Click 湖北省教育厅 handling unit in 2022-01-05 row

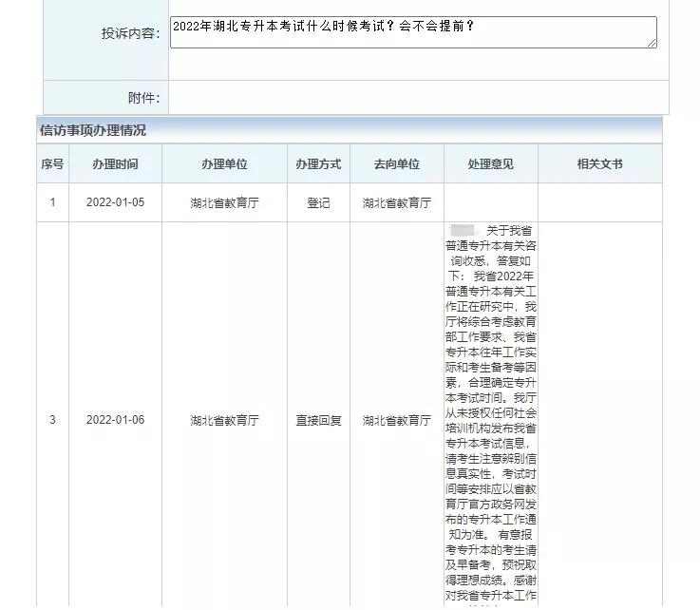224,202
